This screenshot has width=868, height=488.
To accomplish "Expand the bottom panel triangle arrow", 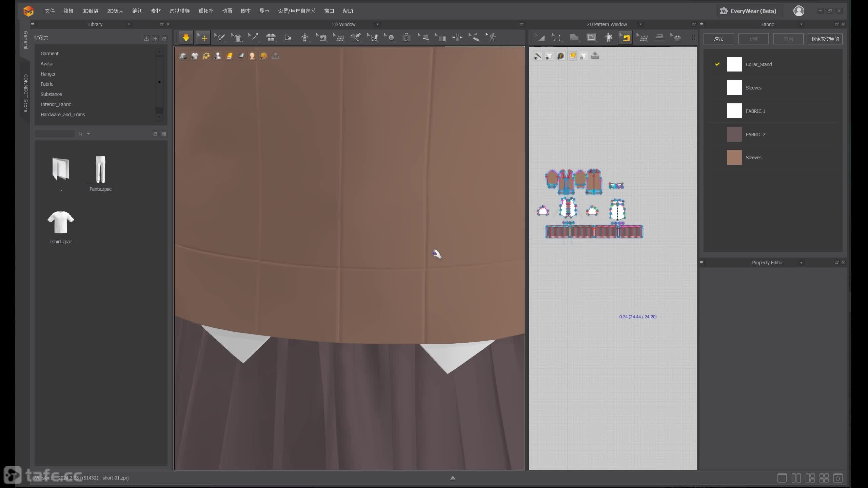I will (453, 478).
